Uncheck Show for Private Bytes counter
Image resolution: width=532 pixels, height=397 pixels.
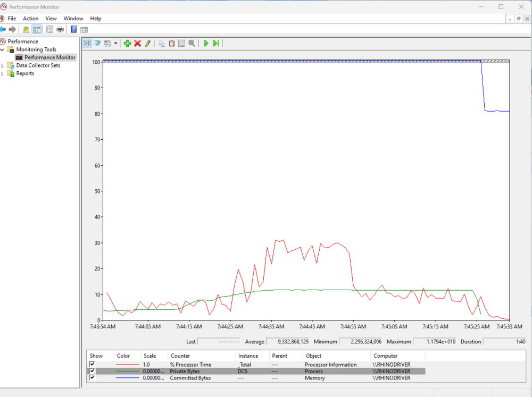(x=92, y=371)
